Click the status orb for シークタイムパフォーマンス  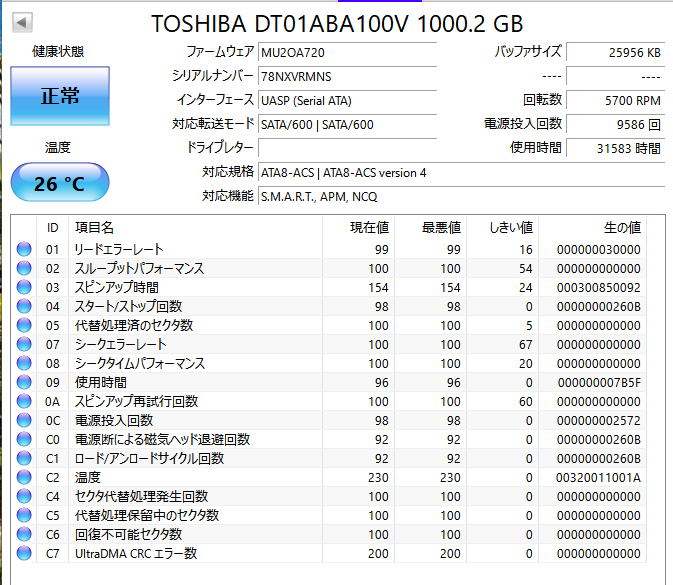pos(24,363)
